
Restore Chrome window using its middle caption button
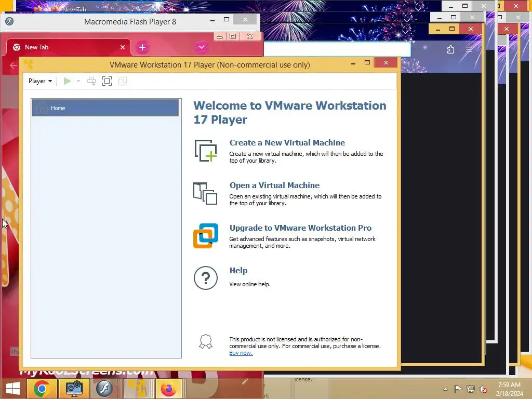(233, 36)
